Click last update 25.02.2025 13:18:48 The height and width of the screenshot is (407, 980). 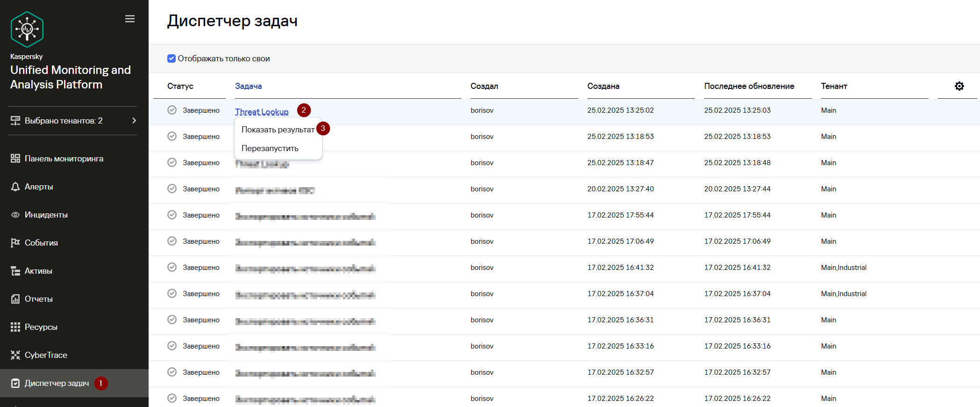click(x=737, y=163)
